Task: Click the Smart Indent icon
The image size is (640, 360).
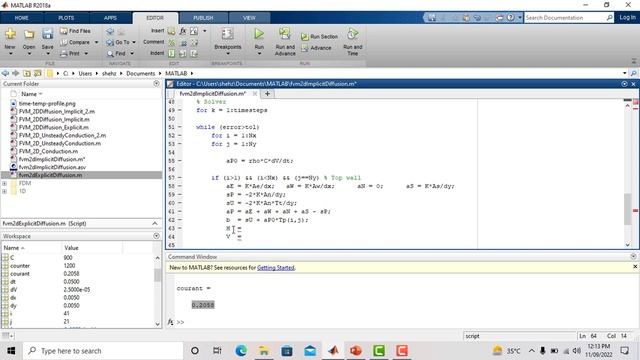Action: (x=172, y=53)
